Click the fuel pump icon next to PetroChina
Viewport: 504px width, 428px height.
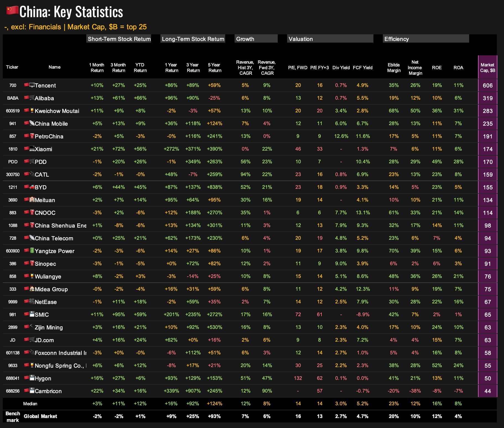coord(32,136)
